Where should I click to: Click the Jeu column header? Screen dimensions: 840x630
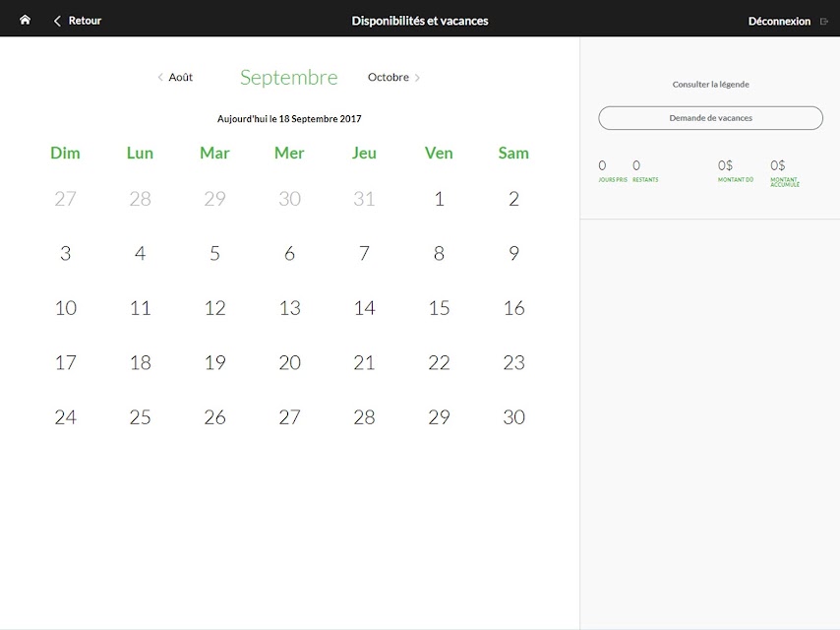364,153
